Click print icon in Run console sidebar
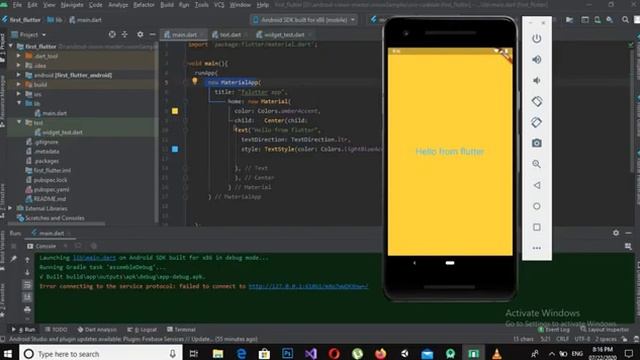 tap(27, 309)
